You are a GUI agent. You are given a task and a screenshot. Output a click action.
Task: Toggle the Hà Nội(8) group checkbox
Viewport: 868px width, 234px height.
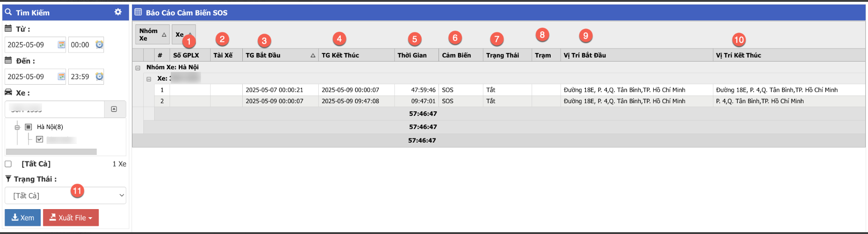(x=28, y=127)
